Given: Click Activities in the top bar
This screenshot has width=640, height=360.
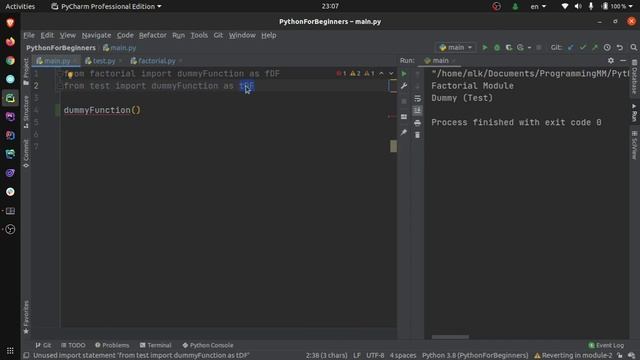Looking at the screenshot, I should (20, 7).
